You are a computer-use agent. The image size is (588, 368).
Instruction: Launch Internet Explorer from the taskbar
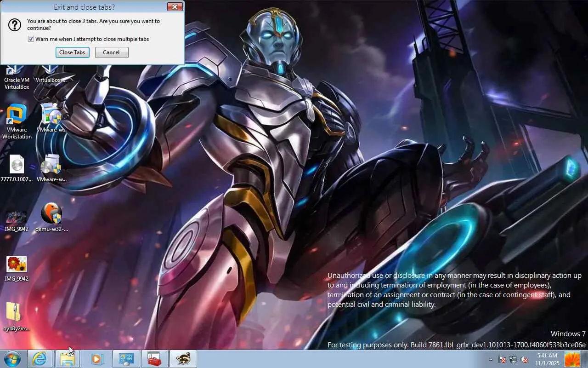coord(40,359)
